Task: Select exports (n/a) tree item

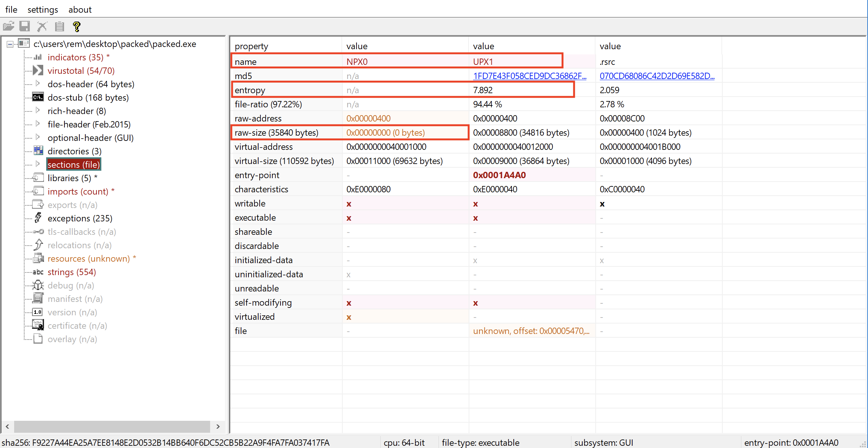Action: (72, 205)
